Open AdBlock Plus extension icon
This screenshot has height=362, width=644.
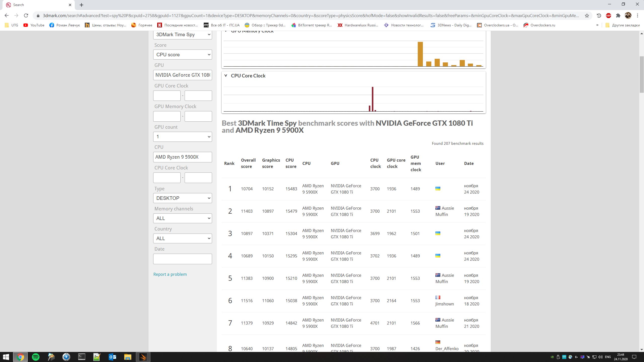tap(609, 16)
